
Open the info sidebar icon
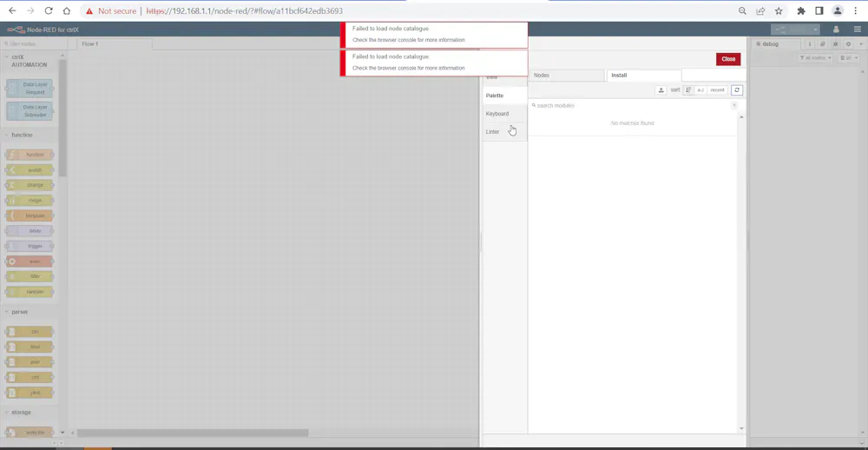pos(810,43)
